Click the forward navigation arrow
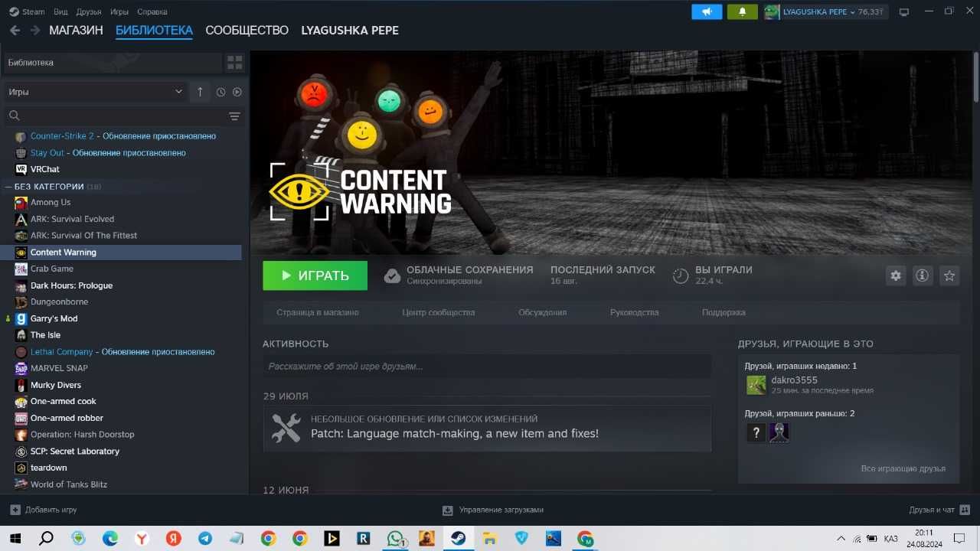The height and width of the screenshot is (551, 980). [35, 31]
